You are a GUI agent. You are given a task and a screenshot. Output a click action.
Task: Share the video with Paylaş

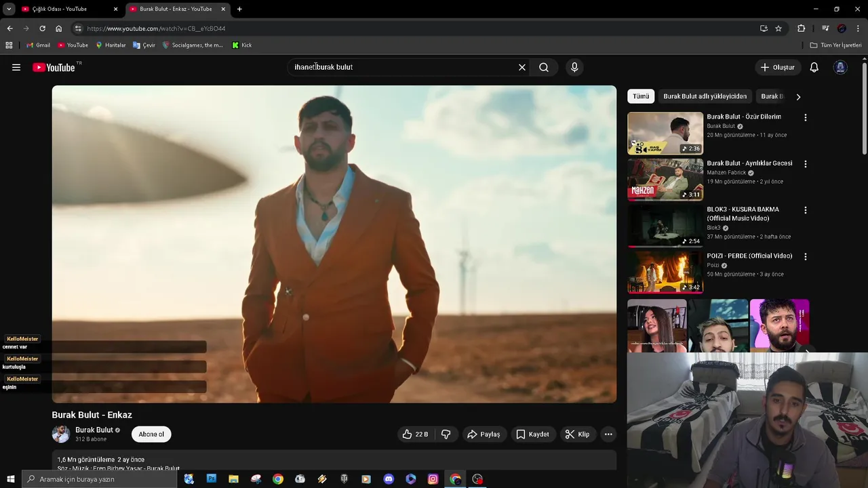pos(484,434)
